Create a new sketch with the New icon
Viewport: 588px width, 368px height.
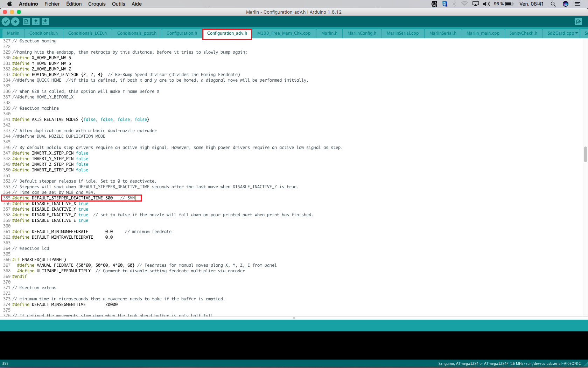26,21
